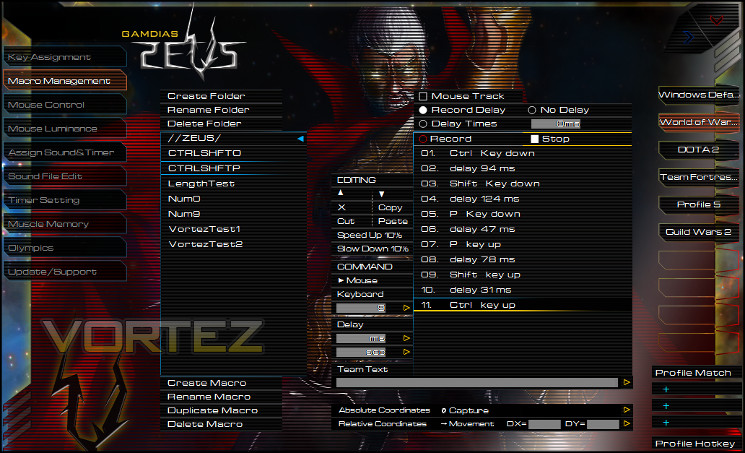Choose the No Delay radio option
Screen dimensions: 745x453
532,110
